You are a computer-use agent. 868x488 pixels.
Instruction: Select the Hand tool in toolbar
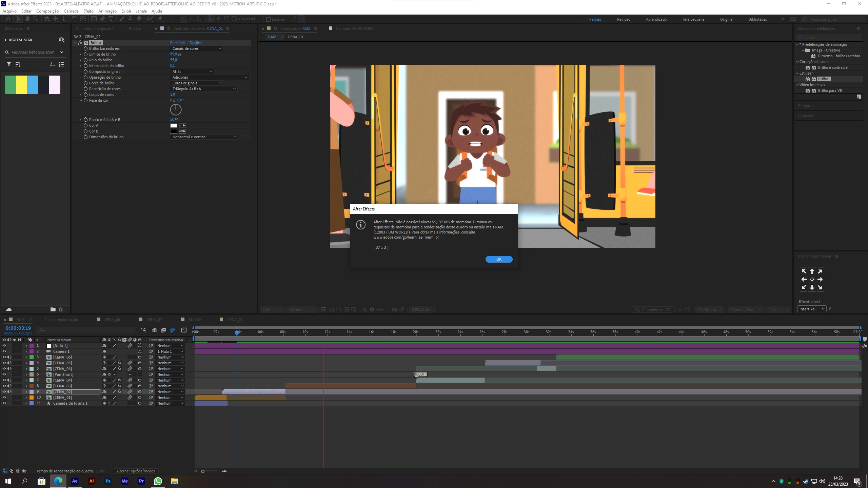[27, 19]
